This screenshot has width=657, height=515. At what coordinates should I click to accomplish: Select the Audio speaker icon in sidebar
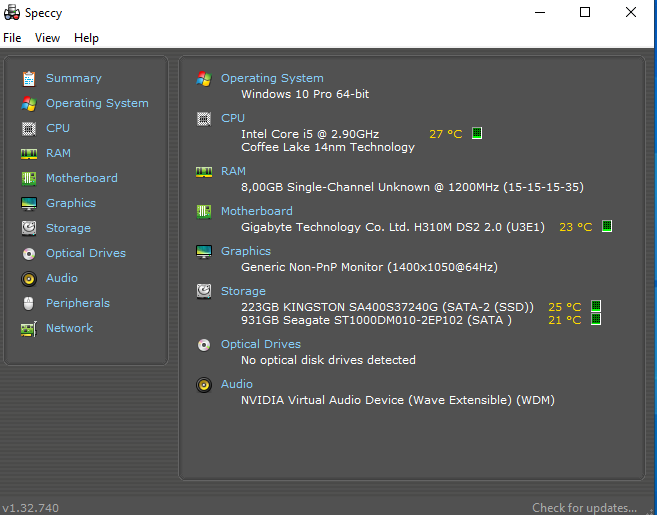click(28, 278)
